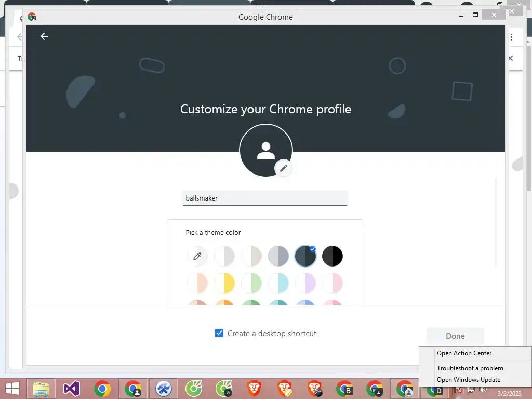Click the 3/2/2023 taskbar date
Image resolution: width=532 pixels, height=399 pixels.
tap(509, 393)
